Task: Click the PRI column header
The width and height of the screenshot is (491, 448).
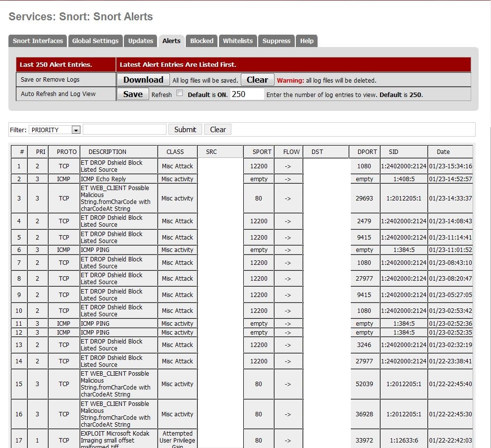Action: click(x=41, y=152)
